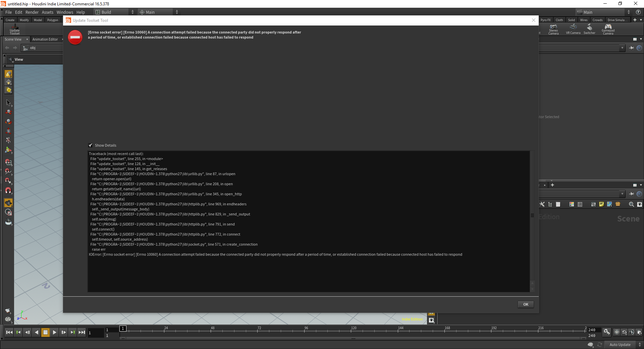The height and width of the screenshot is (349, 644).
Task: Click the magnifier icon in network toolbar
Action: 631,204
